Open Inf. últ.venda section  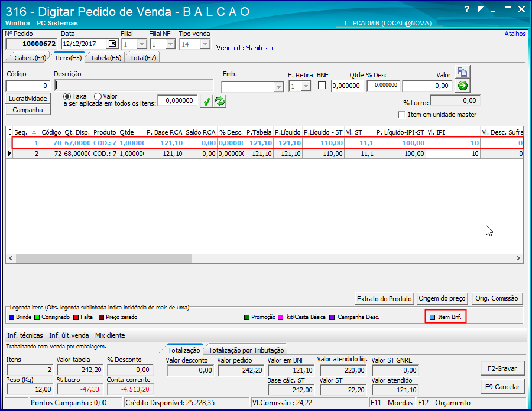pyautogui.click(x=69, y=335)
